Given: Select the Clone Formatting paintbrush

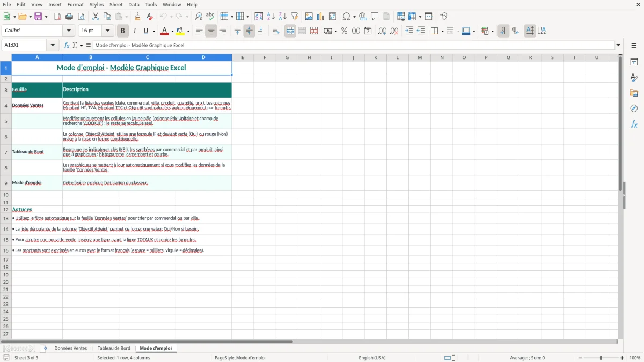Looking at the screenshot, I should click(x=137, y=17).
